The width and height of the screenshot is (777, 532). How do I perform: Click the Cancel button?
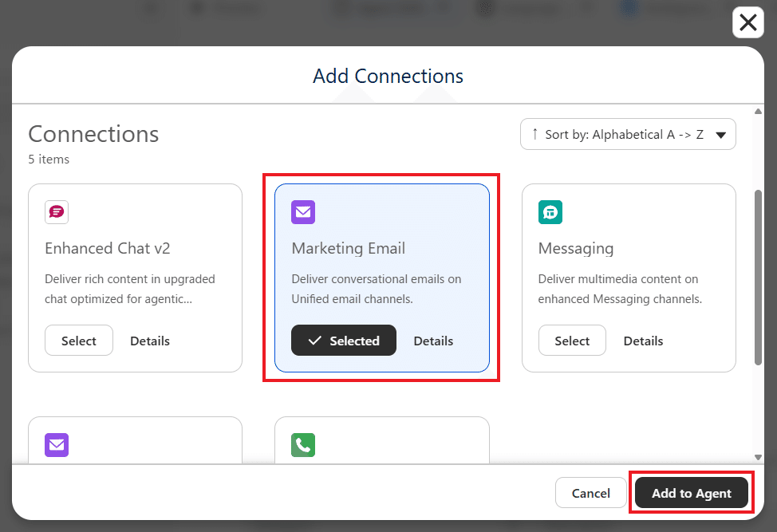click(590, 493)
